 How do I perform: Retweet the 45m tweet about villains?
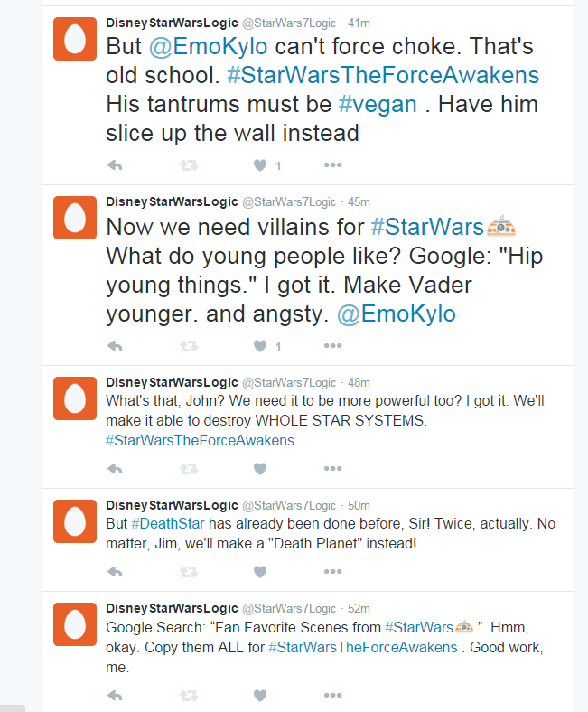188,346
